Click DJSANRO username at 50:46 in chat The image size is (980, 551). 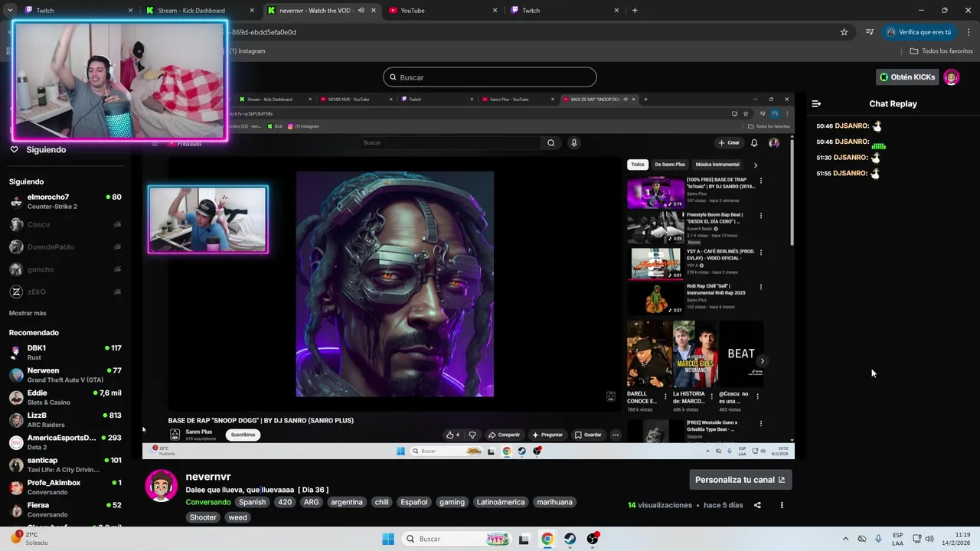pos(851,126)
